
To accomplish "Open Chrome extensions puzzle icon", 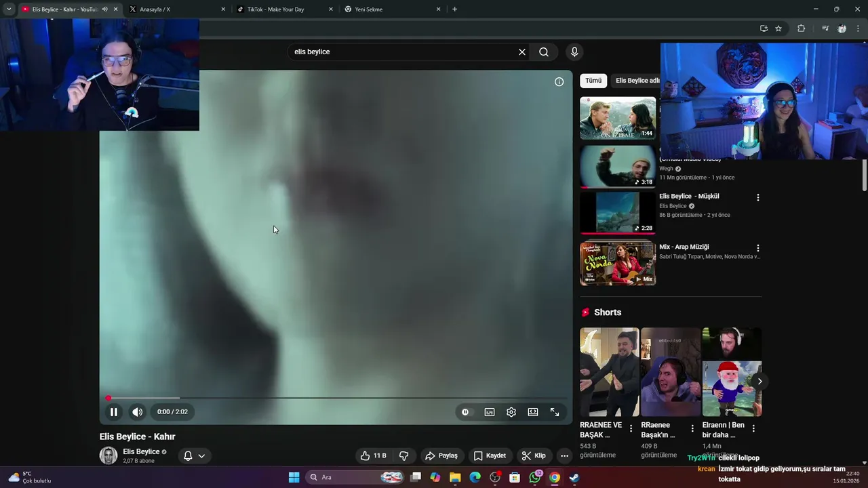I will click(x=801, y=28).
